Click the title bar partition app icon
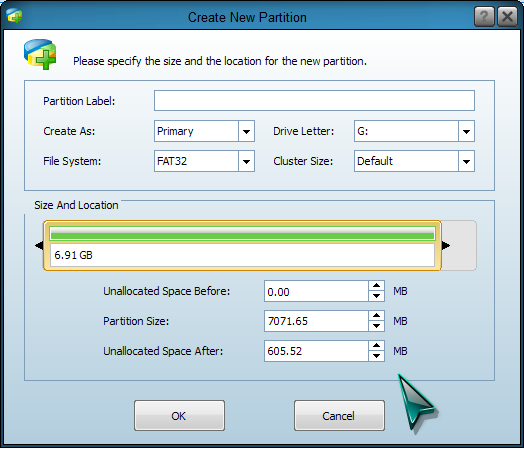This screenshot has height=449, width=524. click(14, 16)
